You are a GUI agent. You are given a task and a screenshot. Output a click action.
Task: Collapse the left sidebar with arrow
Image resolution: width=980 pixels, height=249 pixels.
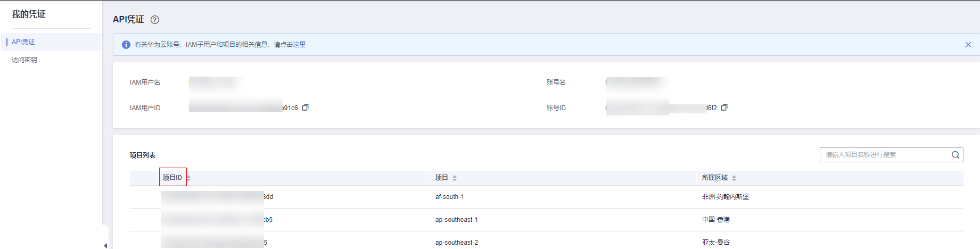[x=105, y=245]
